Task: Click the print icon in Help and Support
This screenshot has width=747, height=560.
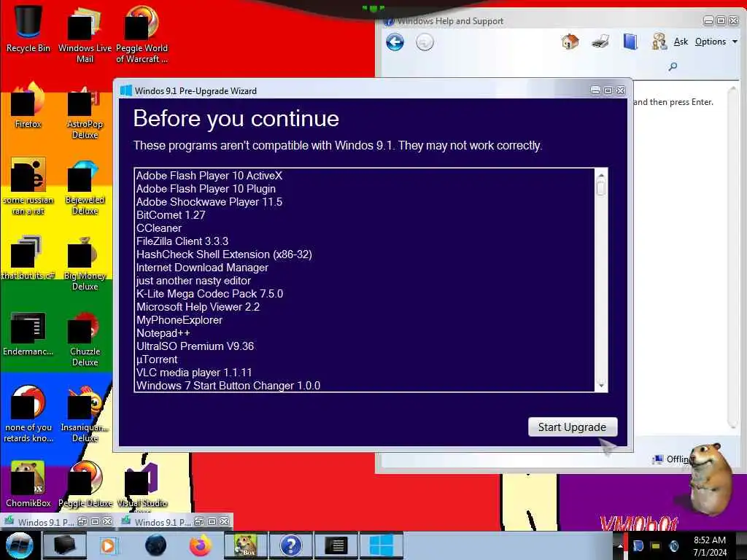Action: (600, 42)
